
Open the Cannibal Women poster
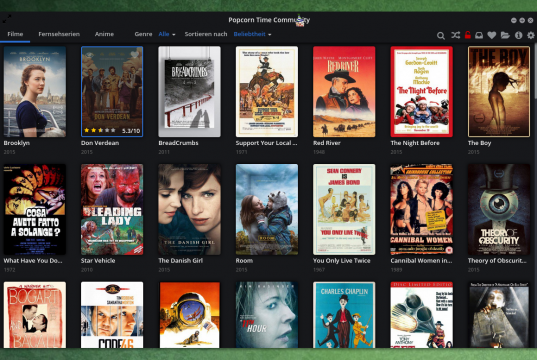[x=422, y=209]
